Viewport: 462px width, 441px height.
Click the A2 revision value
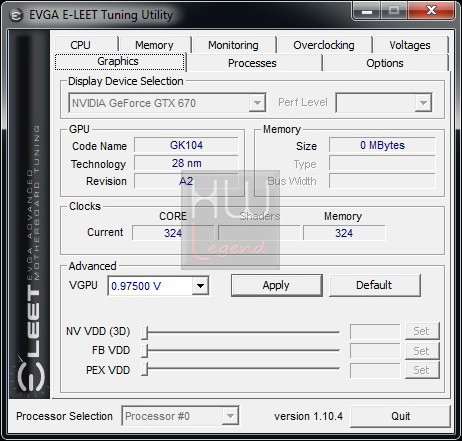(x=186, y=181)
